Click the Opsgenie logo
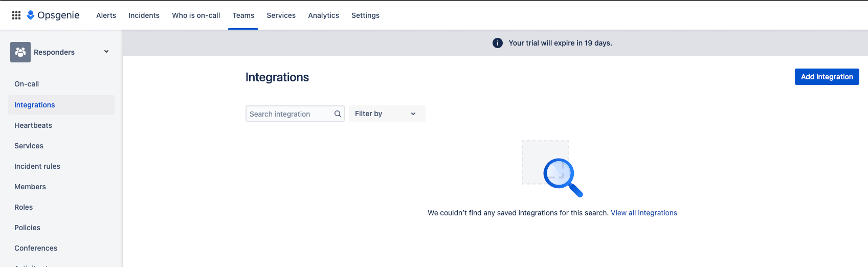This screenshot has width=868, height=267. pyautogui.click(x=53, y=15)
